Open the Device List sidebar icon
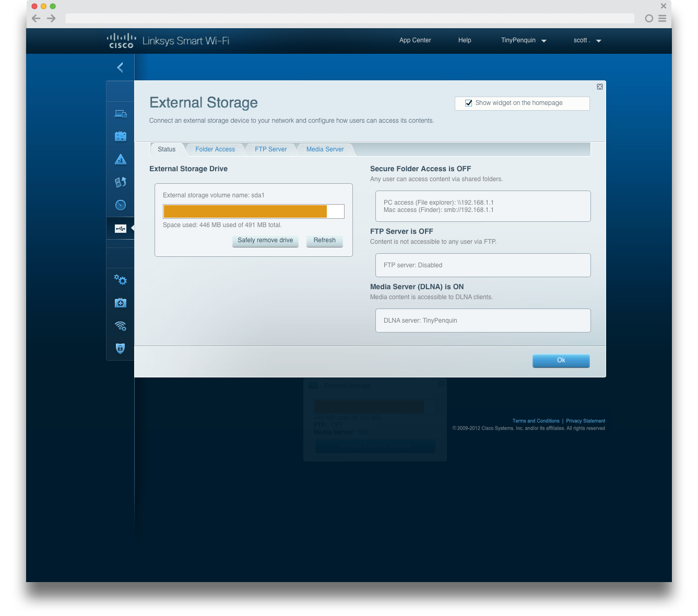 [x=121, y=114]
